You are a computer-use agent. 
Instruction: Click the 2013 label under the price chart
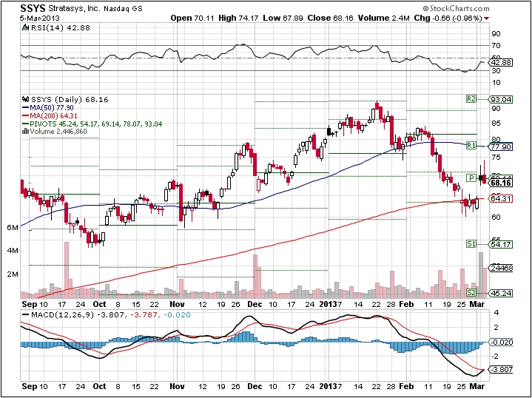(x=327, y=304)
